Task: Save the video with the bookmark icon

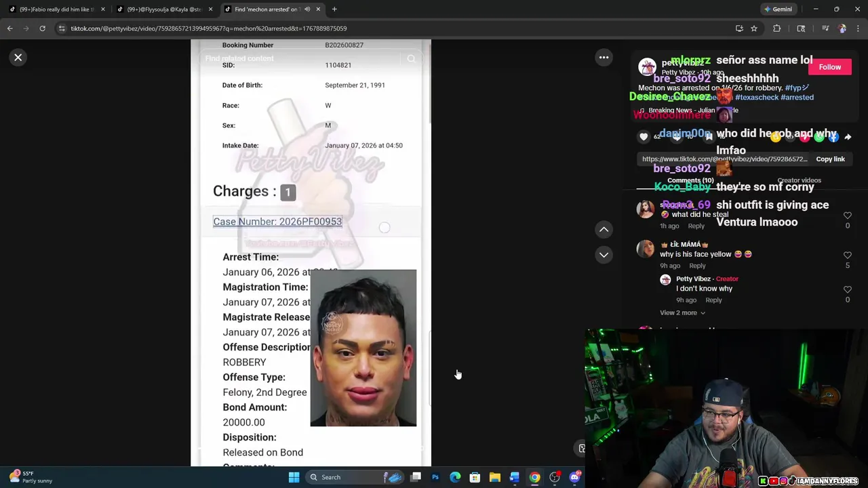Action: point(709,137)
